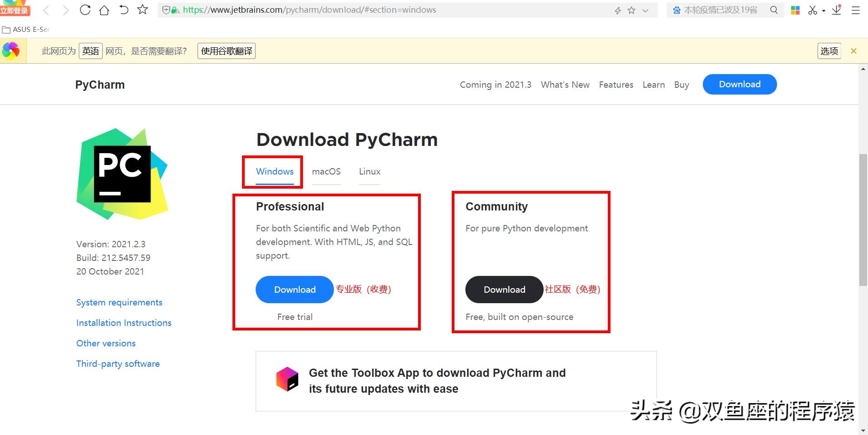This screenshot has width=868, height=435.
Task: Click the browser forward arrow
Action: (66, 10)
